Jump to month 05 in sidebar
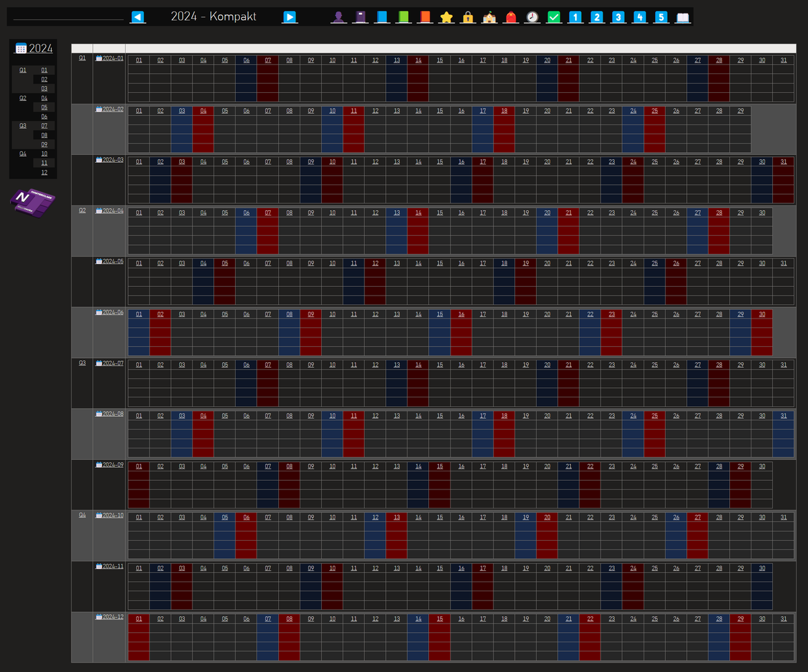Screen dimensions: 808x672 click(44, 107)
